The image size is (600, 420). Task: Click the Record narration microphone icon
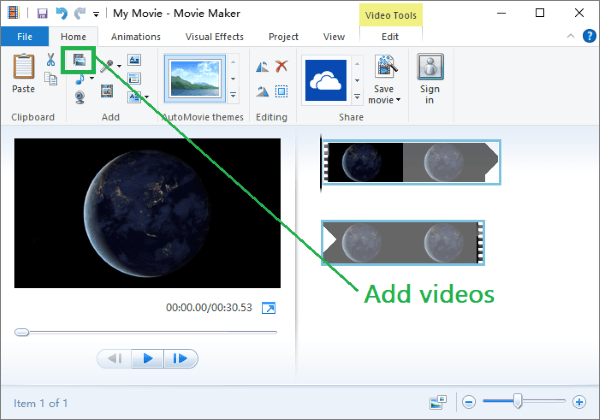pyautogui.click(x=107, y=66)
